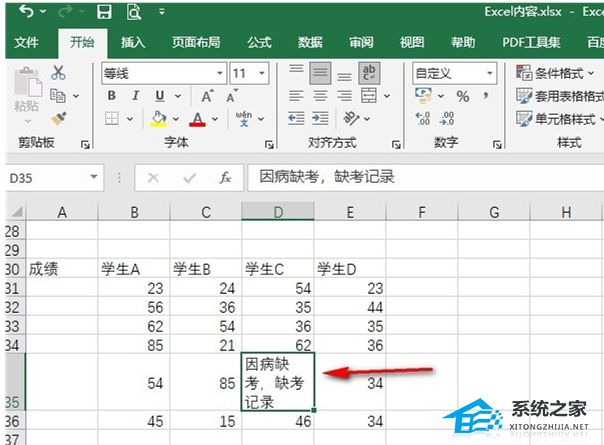Viewport: 604px width, 445px height.
Task: Select the Format Painter brush icon
Action: pyautogui.click(x=59, y=119)
